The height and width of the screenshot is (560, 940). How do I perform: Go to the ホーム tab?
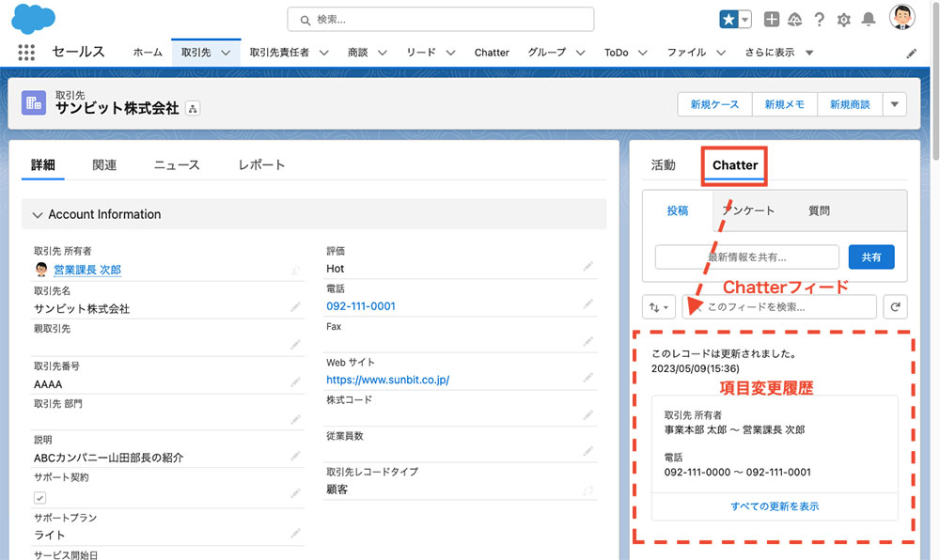(148, 53)
